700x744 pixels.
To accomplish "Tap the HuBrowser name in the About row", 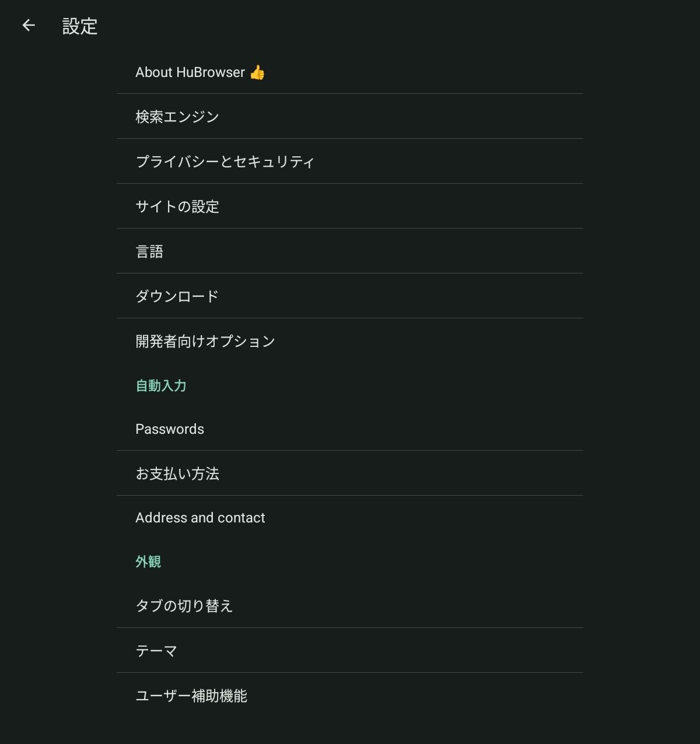I will click(211, 72).
